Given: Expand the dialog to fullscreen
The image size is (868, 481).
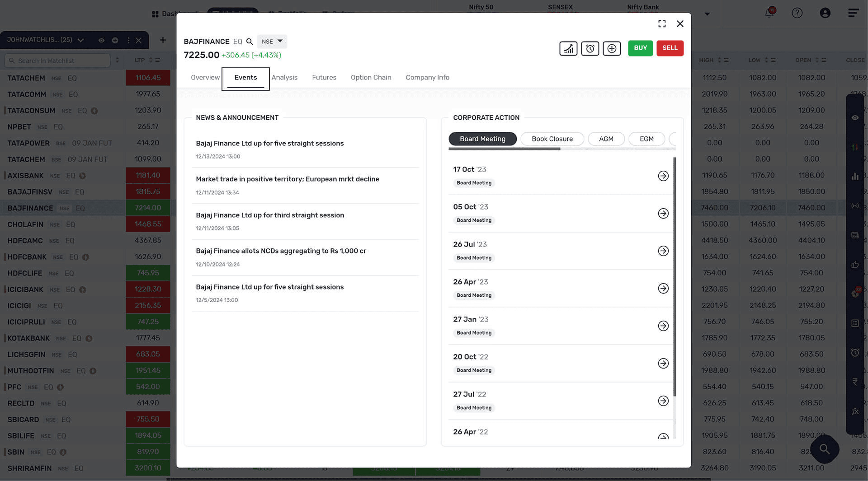Looking at the screenshot, I should click(x=662, y=23).
